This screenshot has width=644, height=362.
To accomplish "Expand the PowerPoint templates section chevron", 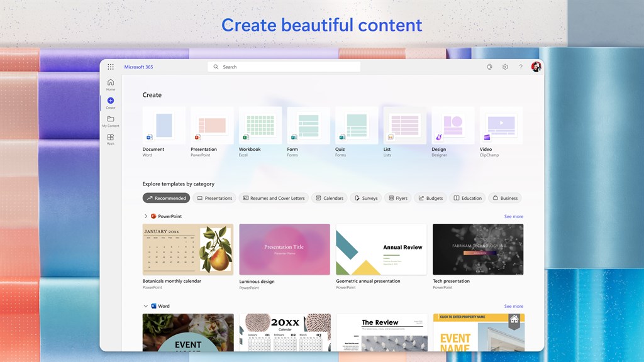I will pos(145,216).
